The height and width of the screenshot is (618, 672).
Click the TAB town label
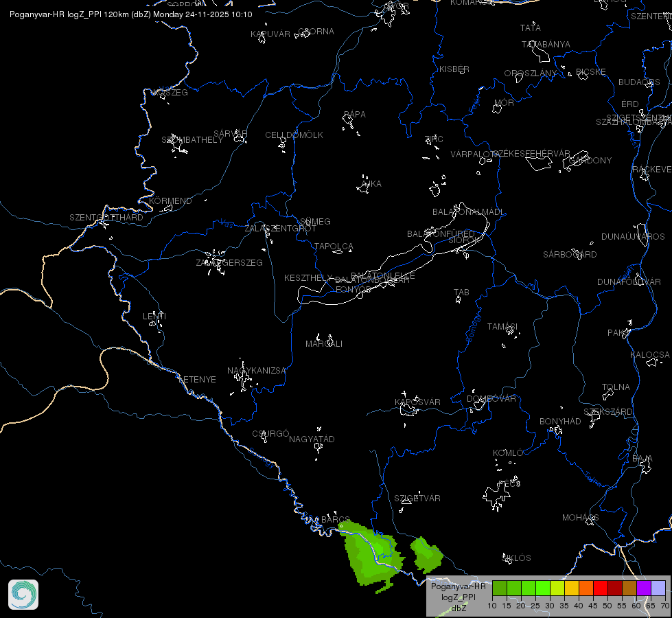click(x=461, y=293)
